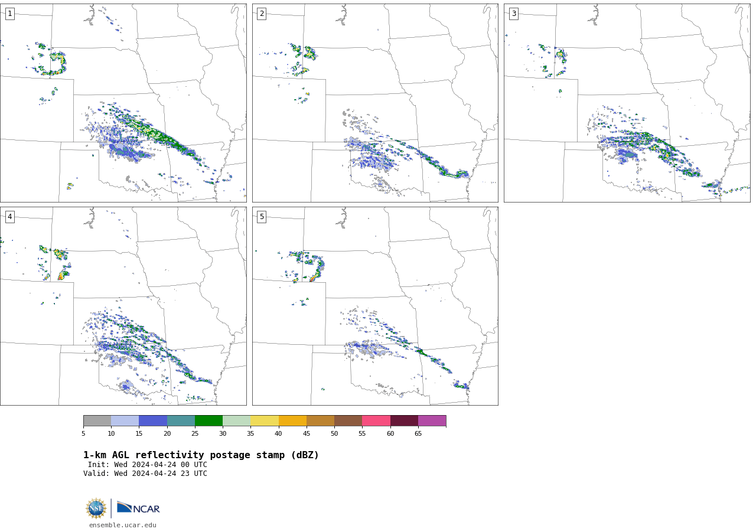Click the panel number label 1
The width and height of the screenshot is (756, 532).
click(9, 14)
